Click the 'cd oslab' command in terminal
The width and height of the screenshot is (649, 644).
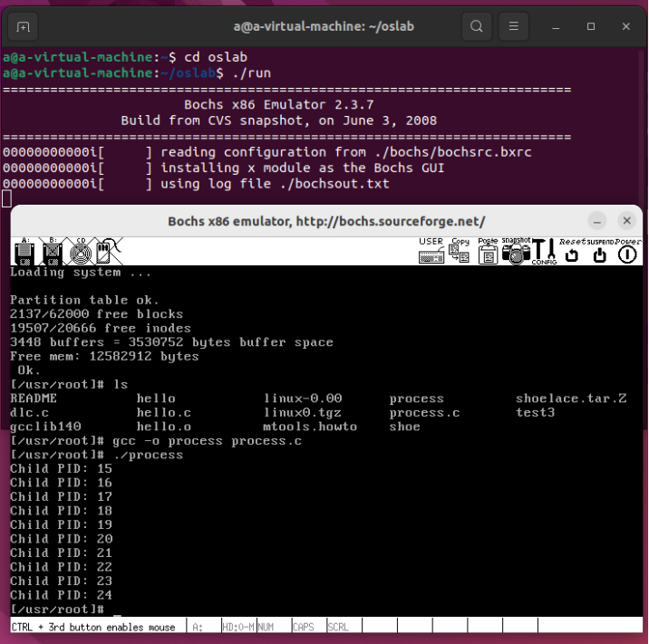216,57
